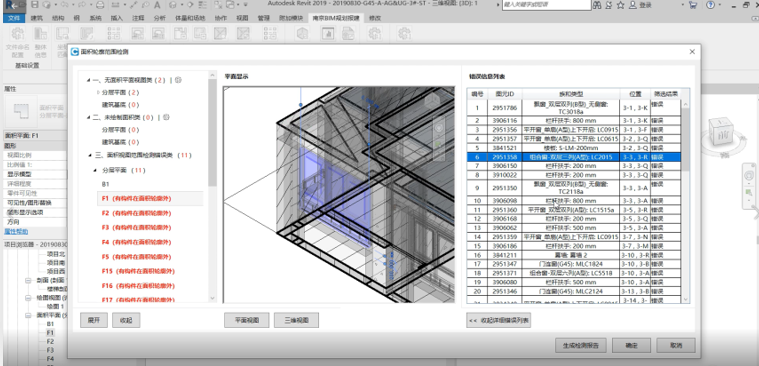The width and height of the screenshot is (759, 366).
Task: Click the ViewCube in Revit 3D view
Action: [x=721, y=130]
